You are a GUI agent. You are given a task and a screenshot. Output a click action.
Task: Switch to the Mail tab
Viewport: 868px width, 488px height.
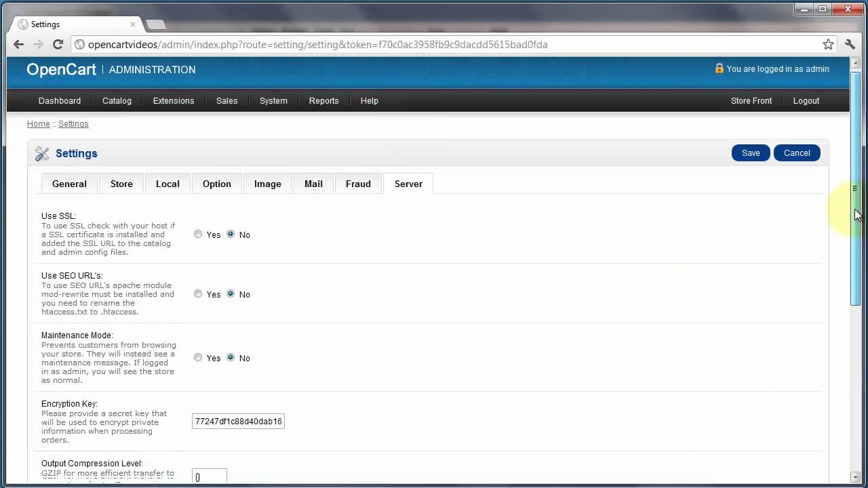coord(313,184)
